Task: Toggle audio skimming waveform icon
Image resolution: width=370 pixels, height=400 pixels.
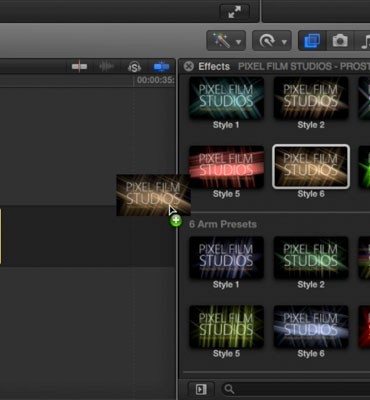Action: [x=106, y=67]
